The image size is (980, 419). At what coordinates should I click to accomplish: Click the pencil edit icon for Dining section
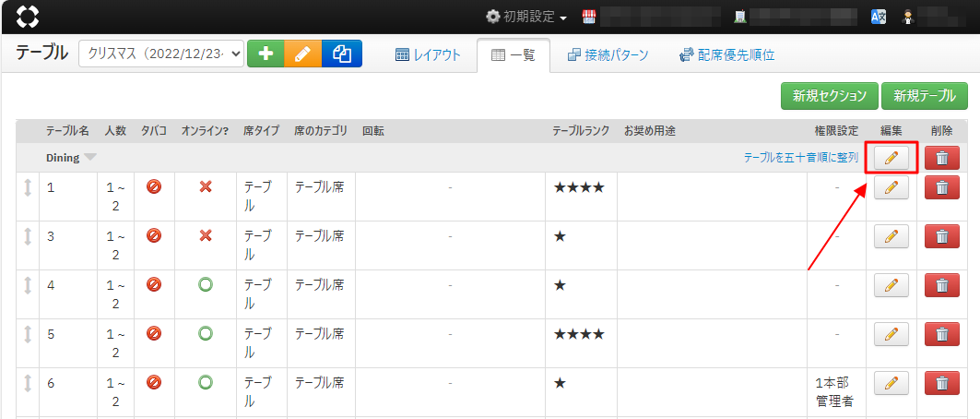click(x=891, y=158)
